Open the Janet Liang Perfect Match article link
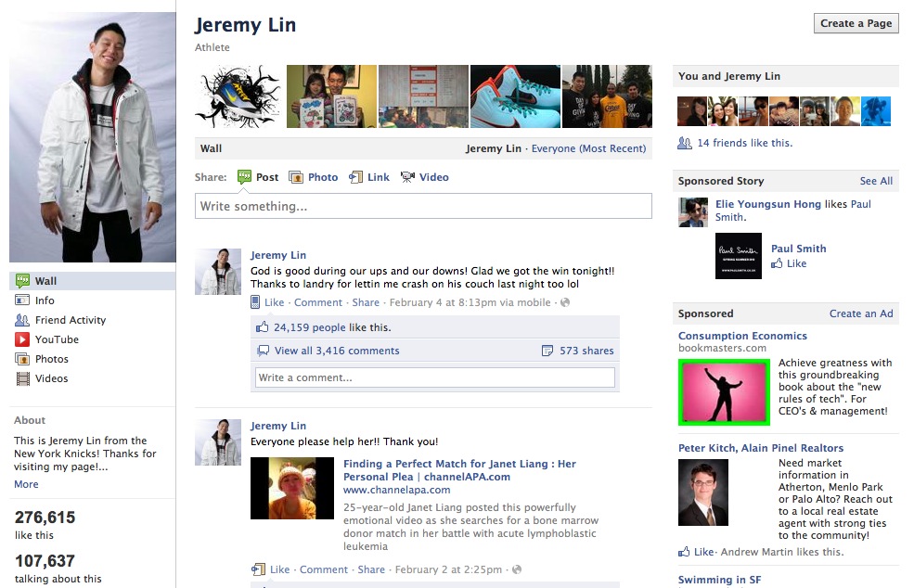Image resolution: width=914 pixels, height=588 pixels. (459, 470)
